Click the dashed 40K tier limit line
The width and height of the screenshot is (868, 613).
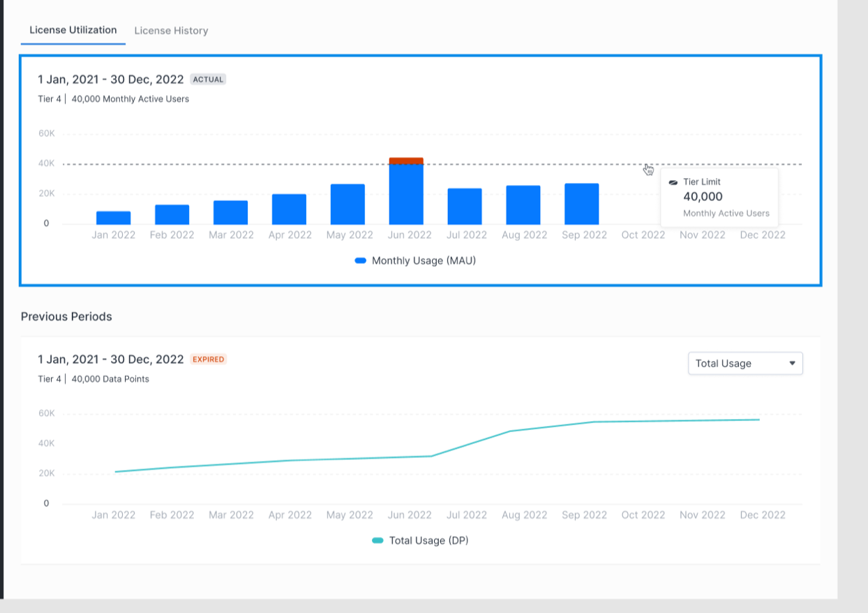click(x=349, y=164)
